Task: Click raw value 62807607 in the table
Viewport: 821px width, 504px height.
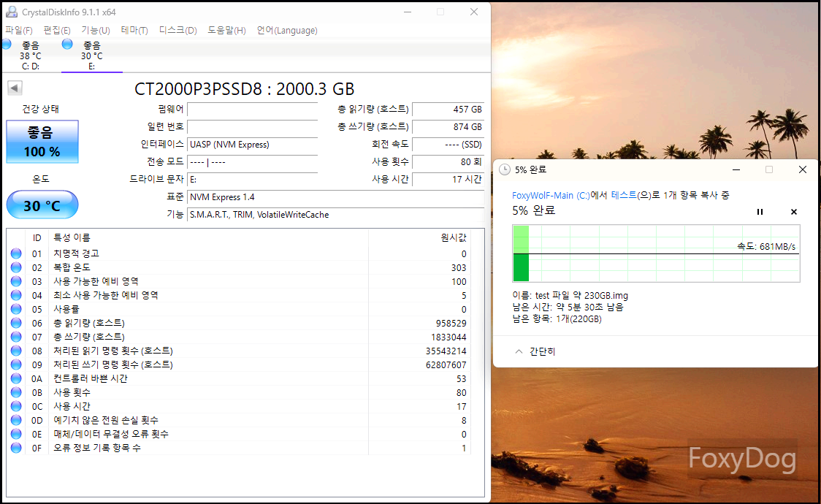Action: (446, 364)
